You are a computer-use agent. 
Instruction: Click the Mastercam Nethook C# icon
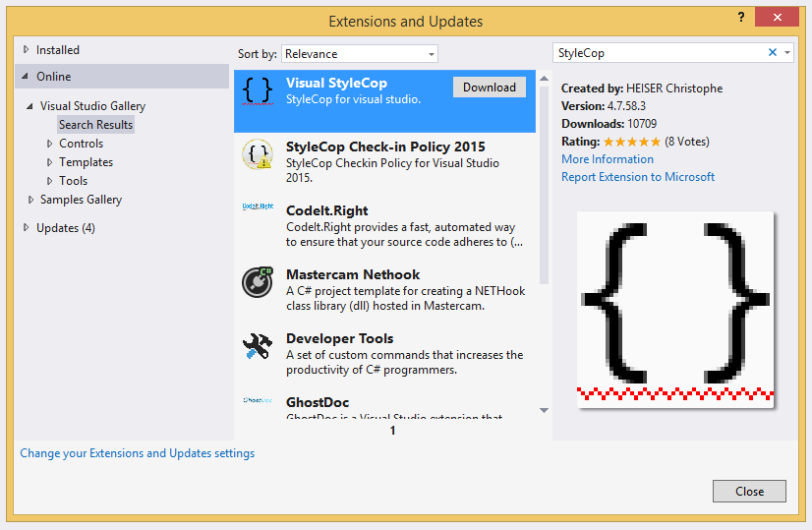258,282
